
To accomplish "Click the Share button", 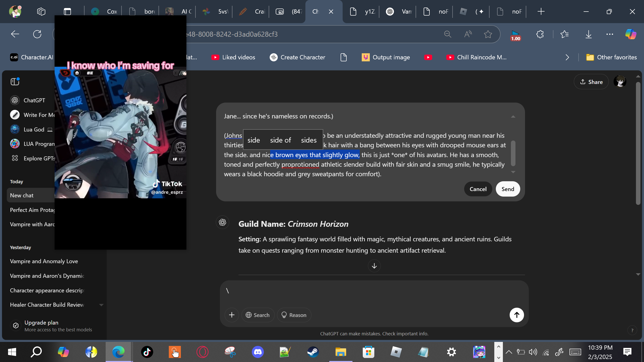I will click(x=591, y=82).
